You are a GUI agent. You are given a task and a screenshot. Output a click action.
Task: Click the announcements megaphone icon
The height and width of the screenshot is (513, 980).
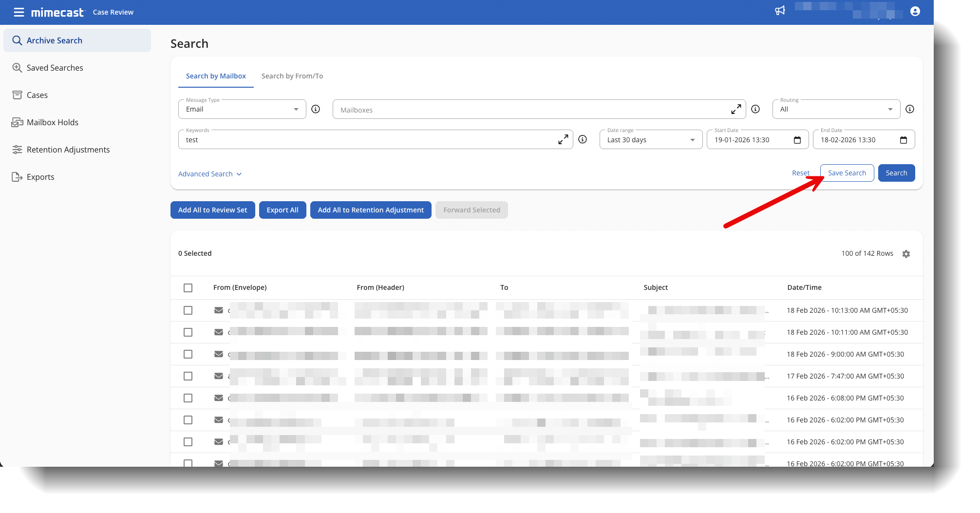(x=780, y=11)
